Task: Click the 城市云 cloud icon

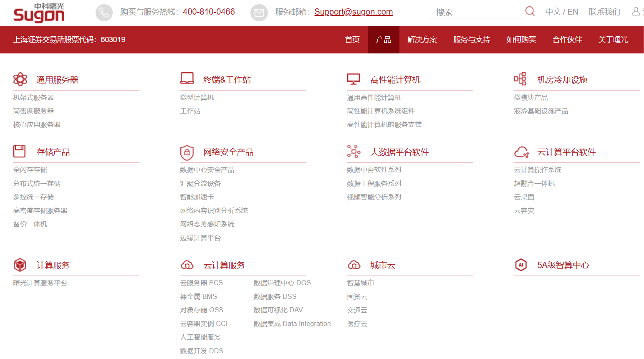Action: point(354,265)
